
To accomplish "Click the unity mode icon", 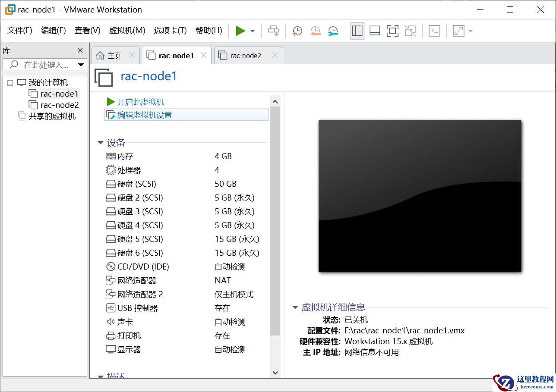I will (410, 31).
